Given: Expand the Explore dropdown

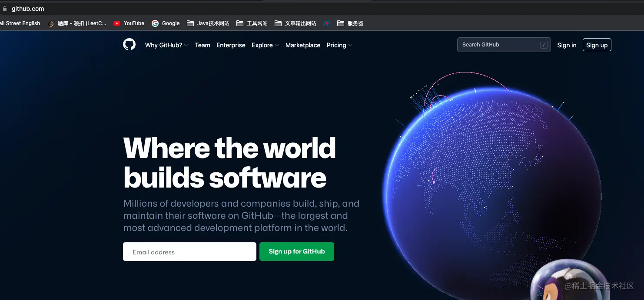Looking at the screenshot, I should [265, 45].
